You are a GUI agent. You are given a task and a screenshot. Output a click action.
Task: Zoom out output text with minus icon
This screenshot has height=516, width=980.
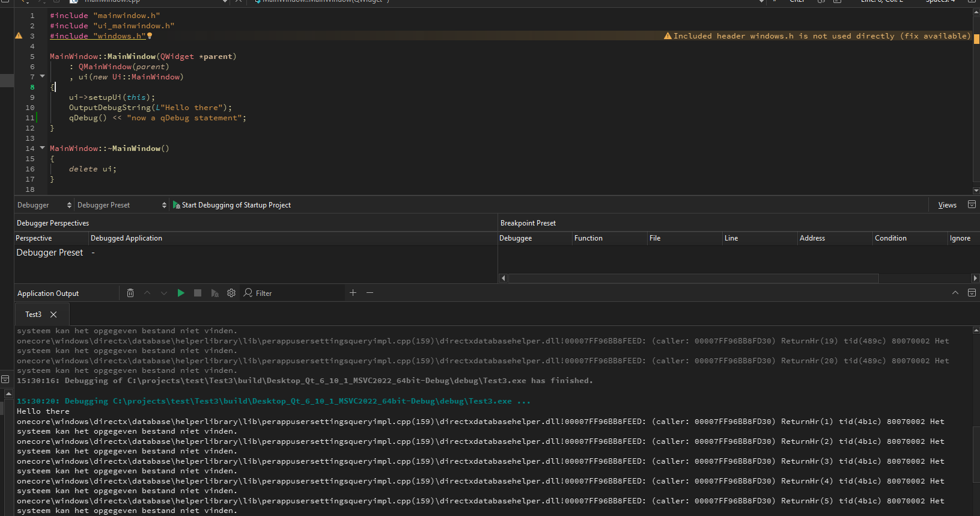pyautogui.click(x=370, y=293)
